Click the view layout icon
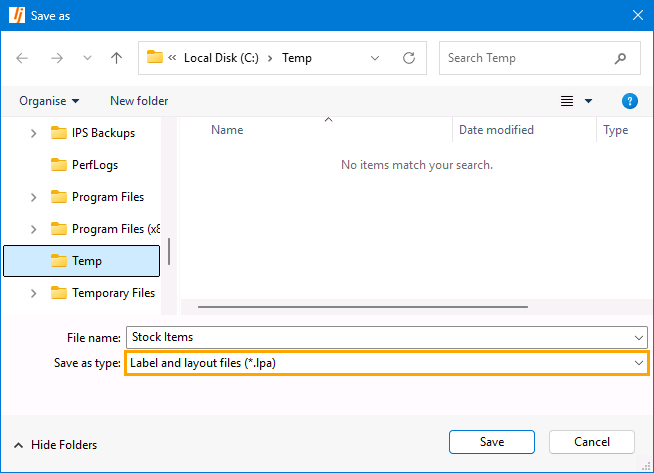Screen dimensions: 654x473 click(x=567, y=101)
